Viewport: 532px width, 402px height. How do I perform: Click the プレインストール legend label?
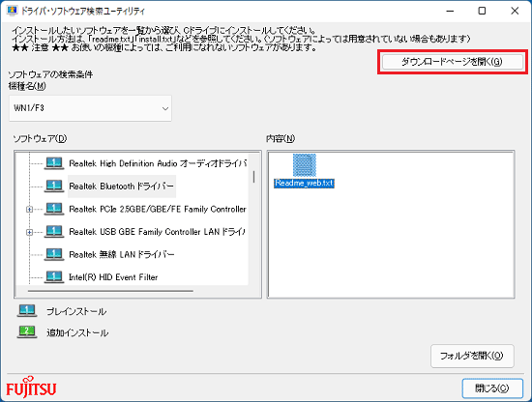(76, 311)
